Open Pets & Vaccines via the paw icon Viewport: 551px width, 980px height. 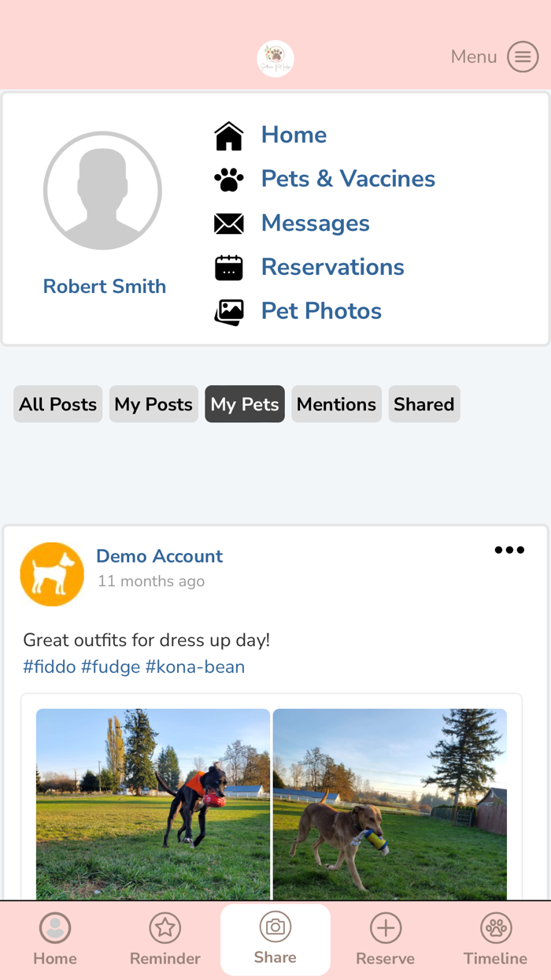(x=228, y=179)
